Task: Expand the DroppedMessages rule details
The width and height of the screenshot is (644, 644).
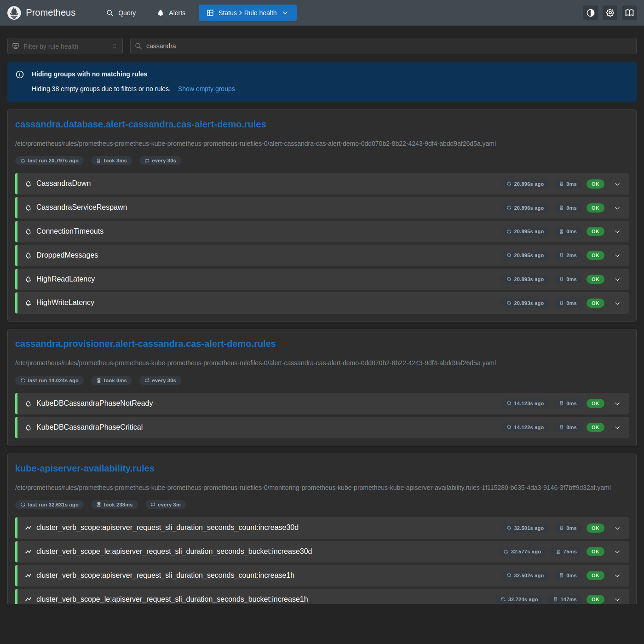Action: coord(617,256)
